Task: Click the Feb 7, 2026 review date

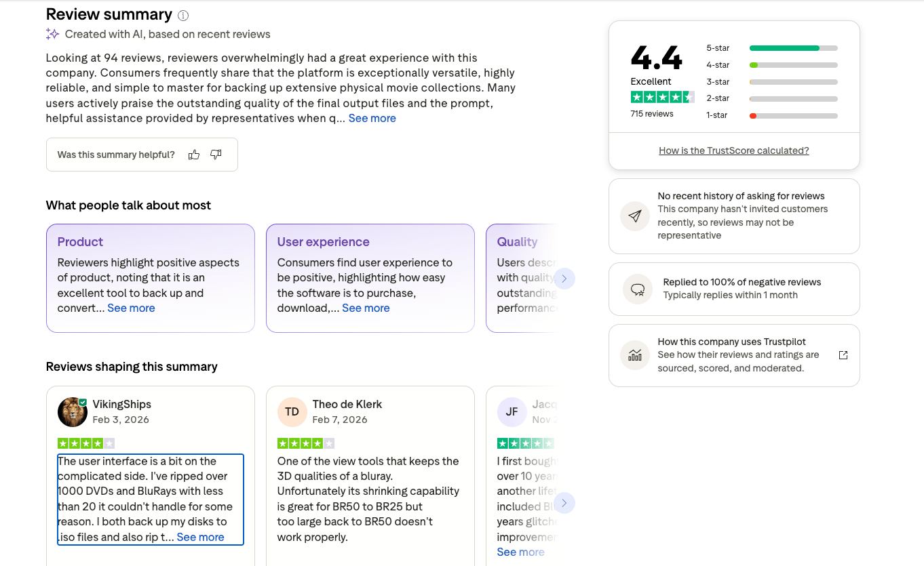Action: point(341,420)
